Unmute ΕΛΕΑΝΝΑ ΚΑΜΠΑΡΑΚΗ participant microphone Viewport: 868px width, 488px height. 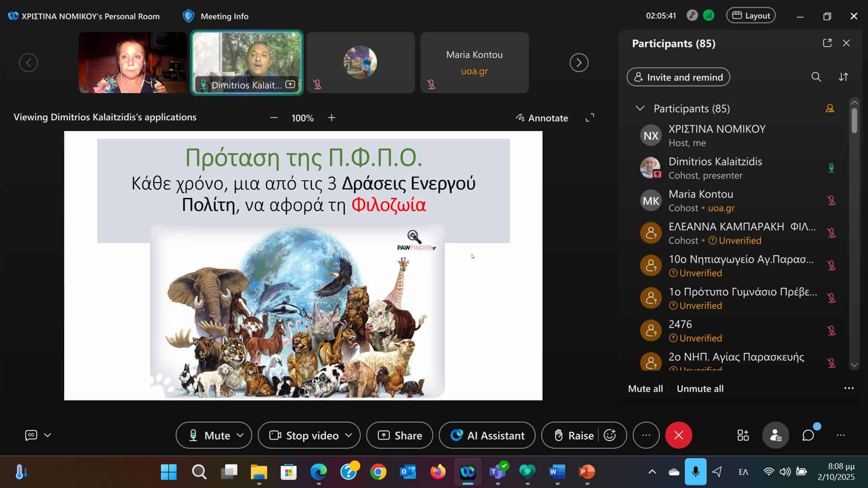point(831,233)
